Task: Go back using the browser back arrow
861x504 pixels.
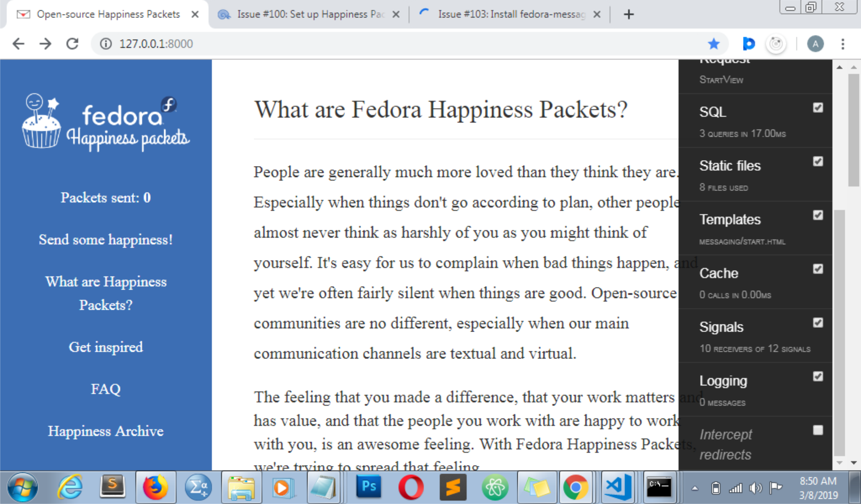Action: pos(19,44)
